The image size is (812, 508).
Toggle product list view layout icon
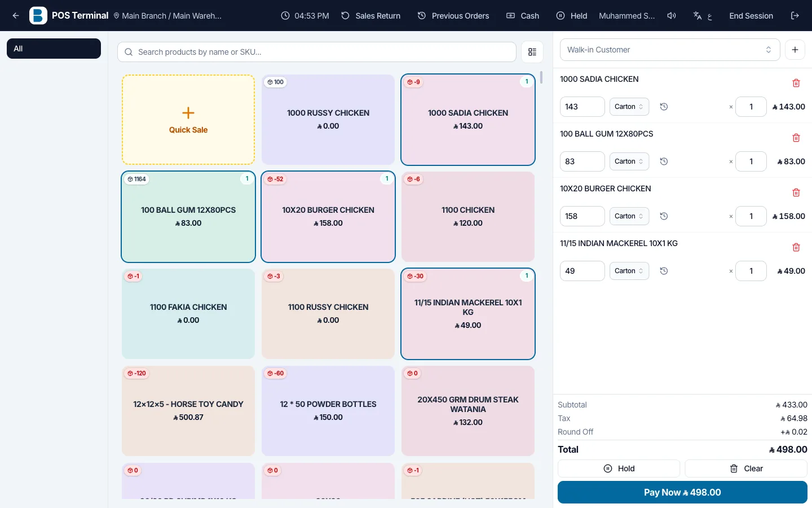(x=532, y=52)
